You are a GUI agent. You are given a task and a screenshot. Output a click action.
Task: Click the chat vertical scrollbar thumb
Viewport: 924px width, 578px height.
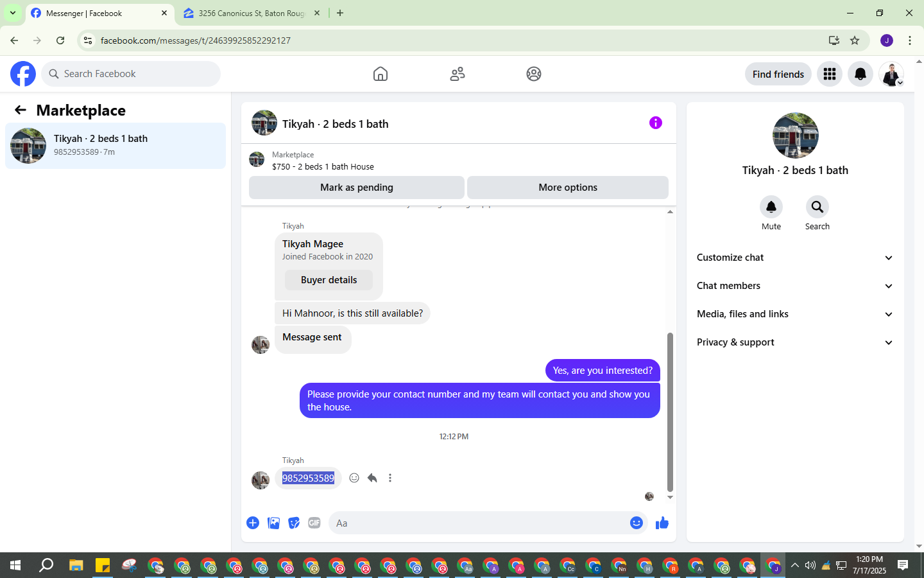(x=670, y=412)
